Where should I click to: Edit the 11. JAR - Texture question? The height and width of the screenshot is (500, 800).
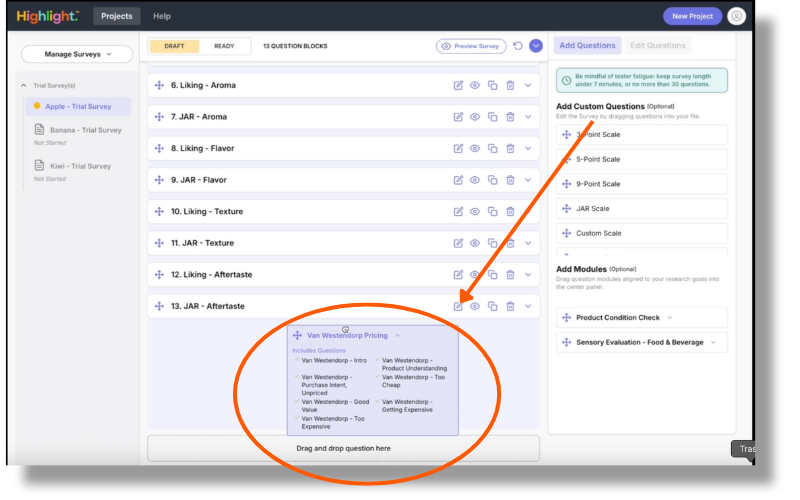[x=458, y=243]
